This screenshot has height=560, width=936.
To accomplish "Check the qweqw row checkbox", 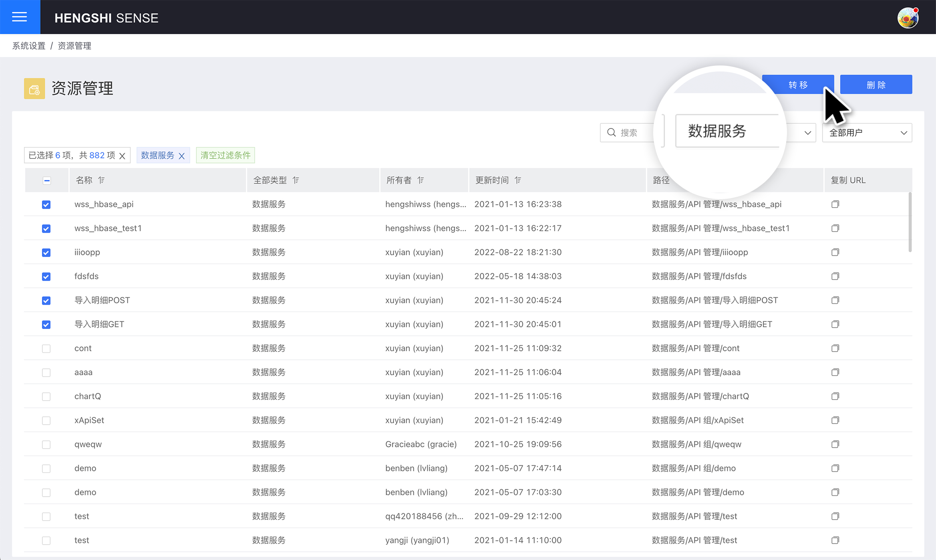I will pos(46,445).
